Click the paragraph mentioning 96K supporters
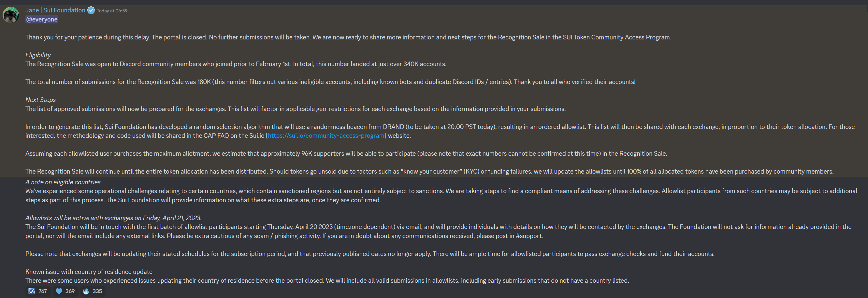Viewport: 868px width, 298px height. [x=346, y=153]
